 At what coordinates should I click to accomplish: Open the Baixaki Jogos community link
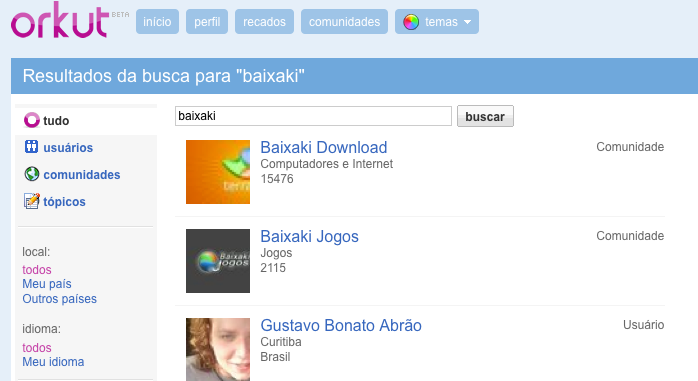(x=309, y=236)
